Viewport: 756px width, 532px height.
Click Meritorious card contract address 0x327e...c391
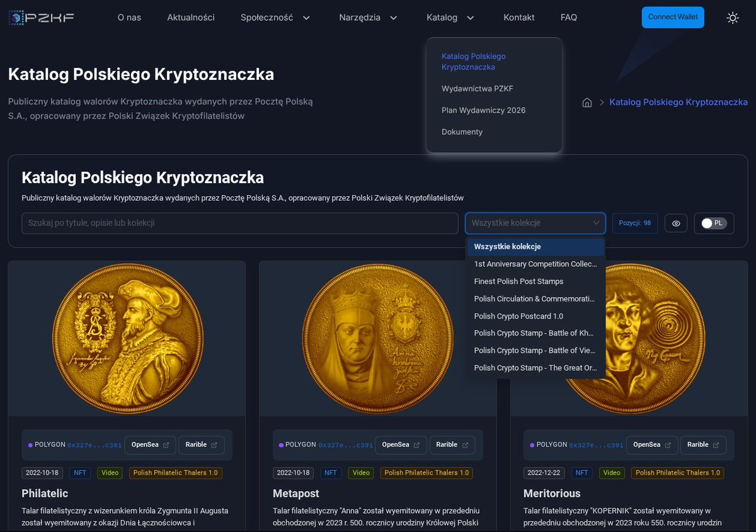point(597,445)
